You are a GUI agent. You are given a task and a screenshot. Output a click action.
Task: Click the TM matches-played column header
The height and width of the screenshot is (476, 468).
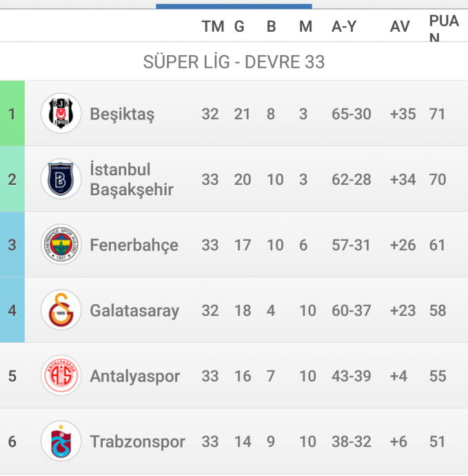pos(213,26)
